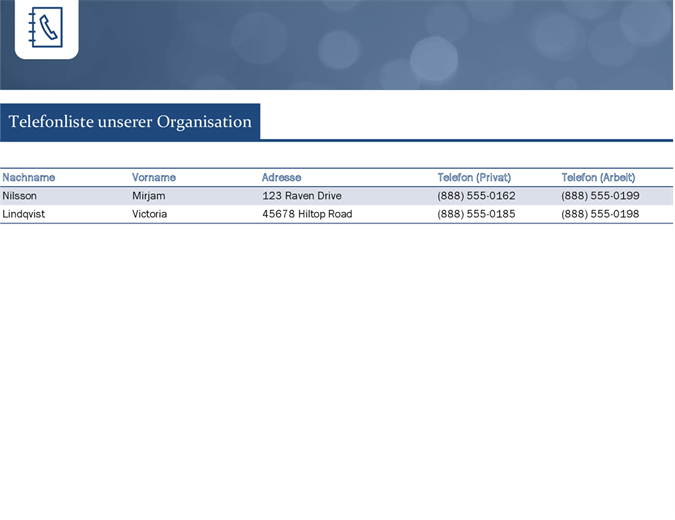Click the 'Telefon (Privat)' column header
The height and width of the screenshot is (520, 675).
[x=474, y=178]
